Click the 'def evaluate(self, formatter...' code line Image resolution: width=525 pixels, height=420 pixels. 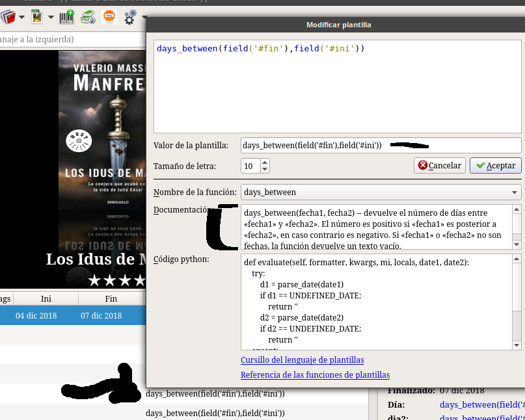pos(357,263)
